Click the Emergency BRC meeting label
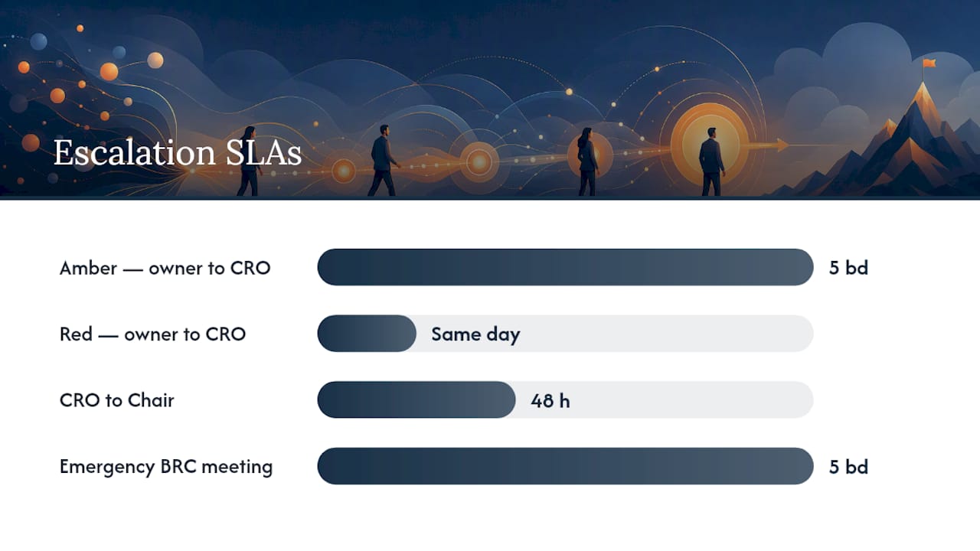Screen dimensions: 980x551 pos(165,467)
